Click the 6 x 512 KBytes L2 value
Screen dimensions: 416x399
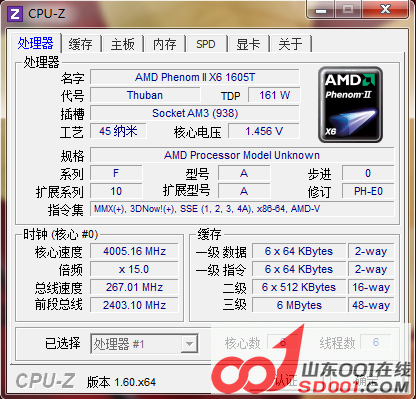(299, 287)
